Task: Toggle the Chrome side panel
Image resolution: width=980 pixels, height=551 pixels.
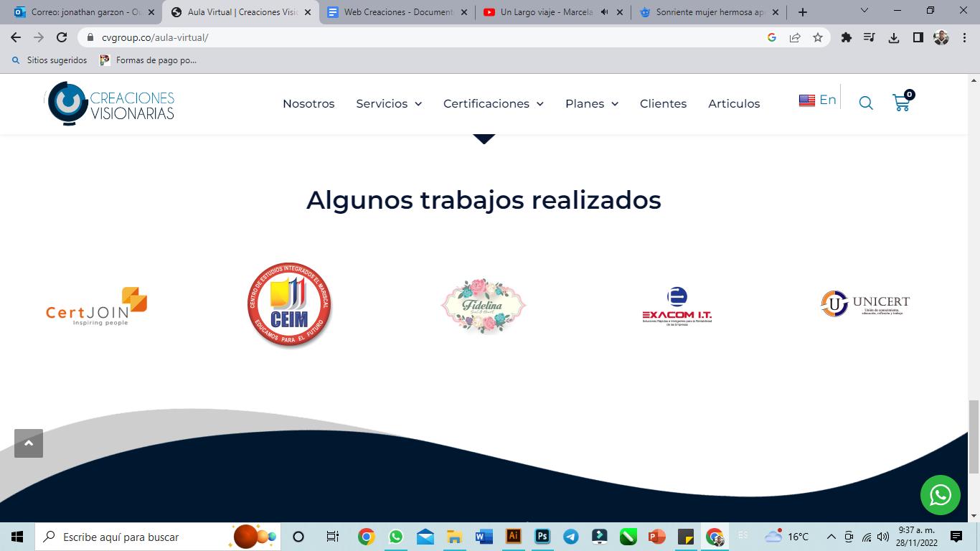Action: pyautogui.click(x=918, y=37)
